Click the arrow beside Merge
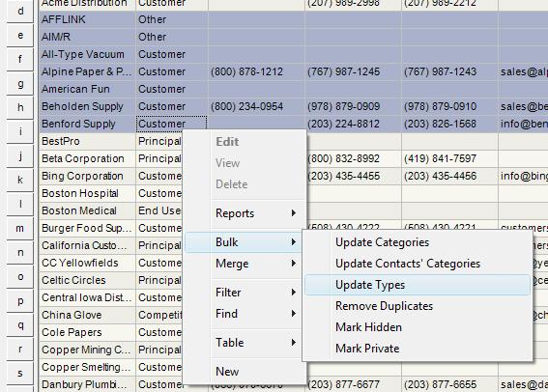This screenshot has height=392, width=548. [x=294, y=264]
